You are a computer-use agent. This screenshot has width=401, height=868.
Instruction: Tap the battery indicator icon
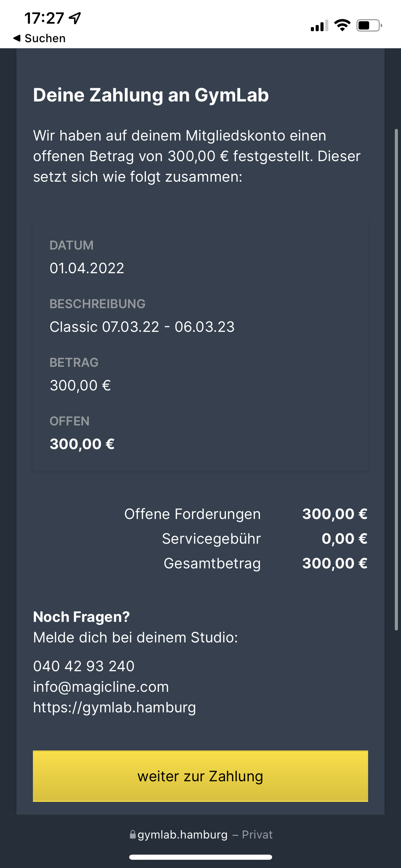[369, 25]
